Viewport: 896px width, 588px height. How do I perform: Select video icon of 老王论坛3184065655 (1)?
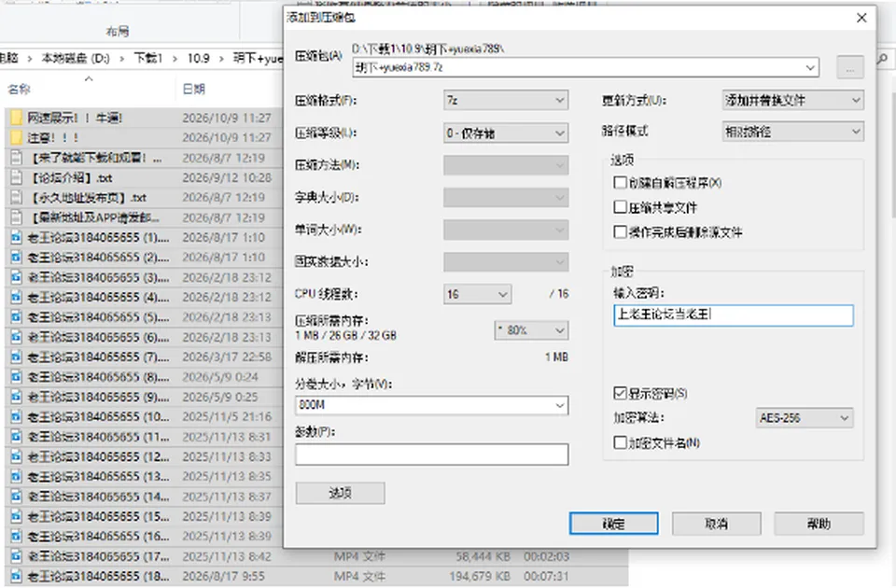(17, 237)
